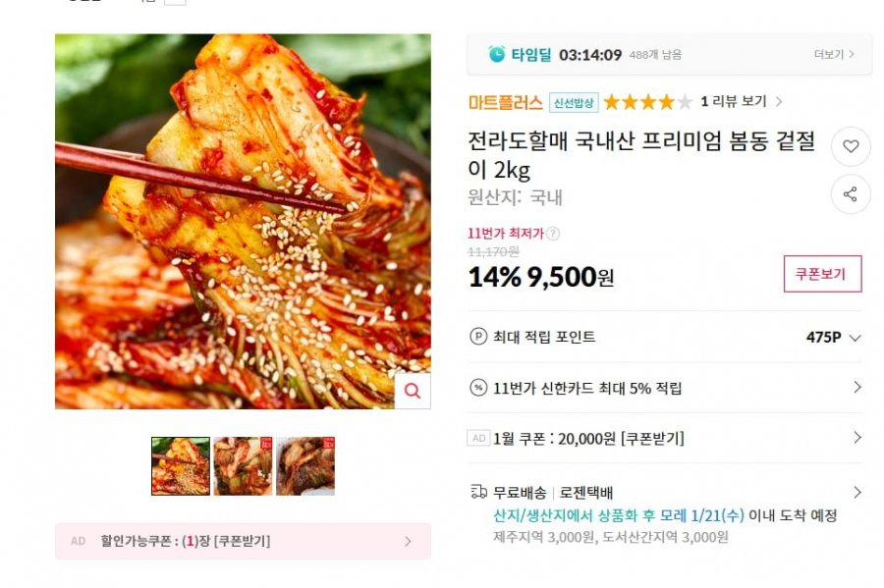
Task: Click the time deal clock icon
Action: click(x=497, y=54)
